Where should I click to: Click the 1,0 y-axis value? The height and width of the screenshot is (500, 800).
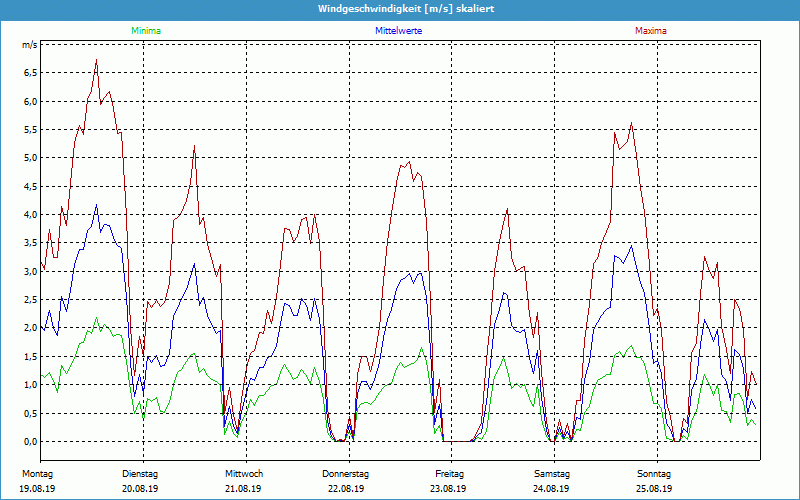tap(30, 385)
